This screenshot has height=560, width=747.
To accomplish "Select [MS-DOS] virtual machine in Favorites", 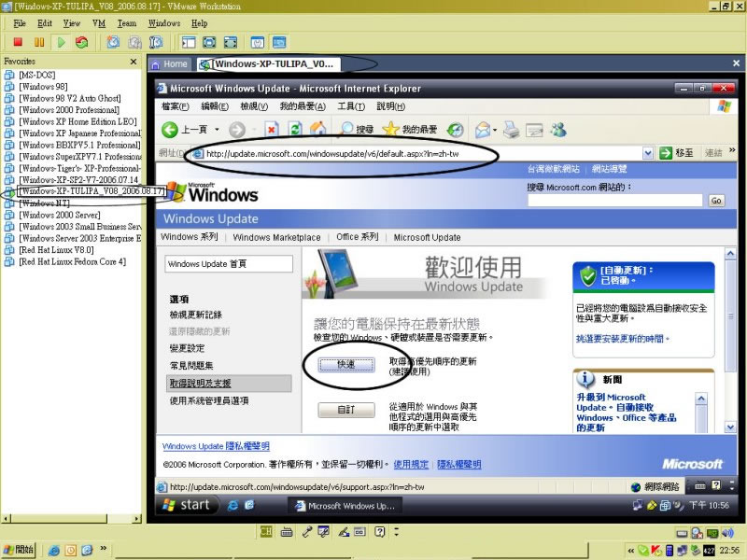I will point(37,75).
